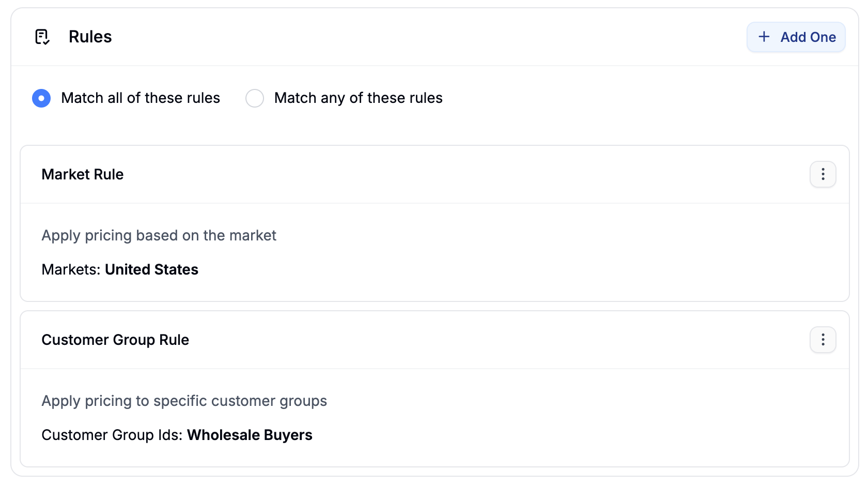This screenshot has width=868, height=485.
Task: Click the Rules heading text
Action: 90,36
